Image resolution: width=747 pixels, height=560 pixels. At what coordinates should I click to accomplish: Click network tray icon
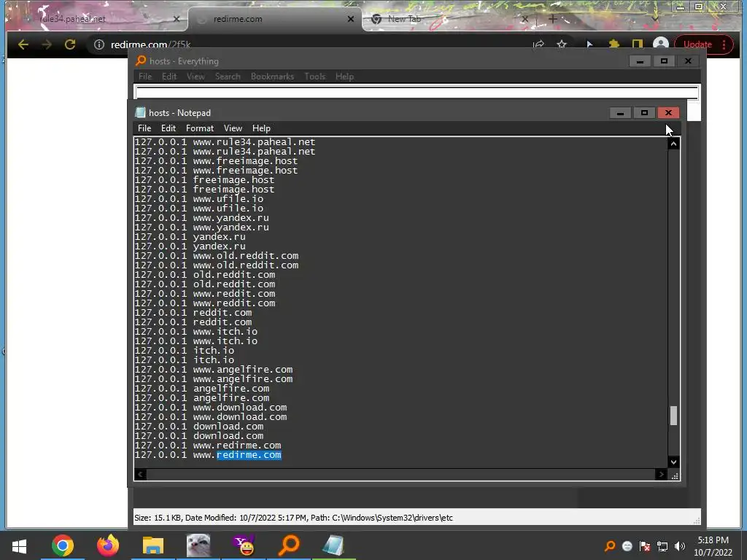[x=662, y=546]
